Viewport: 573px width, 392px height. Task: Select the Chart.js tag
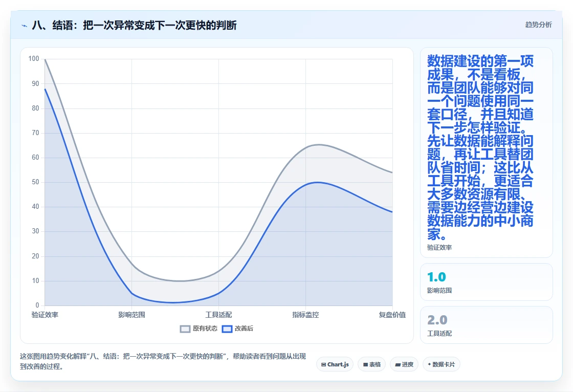coord(335,364)
